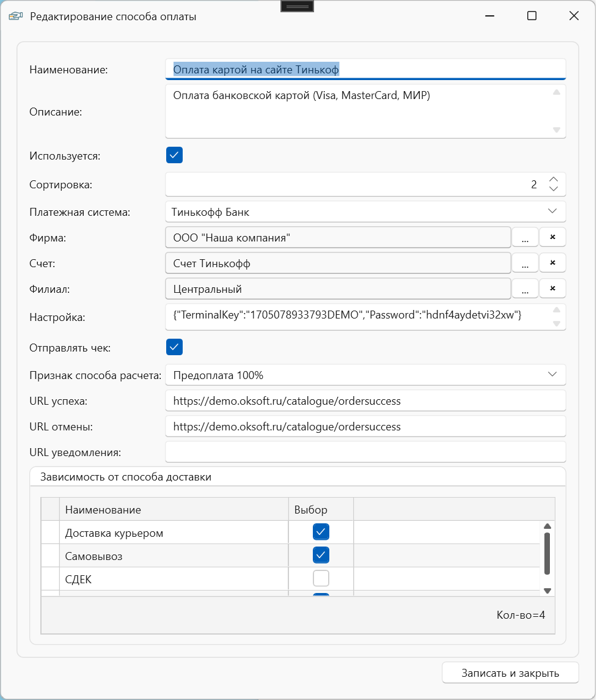The image size is (611, 700).
Task: Open Фирма selection with ellipsis button
Action: [525, 237]
